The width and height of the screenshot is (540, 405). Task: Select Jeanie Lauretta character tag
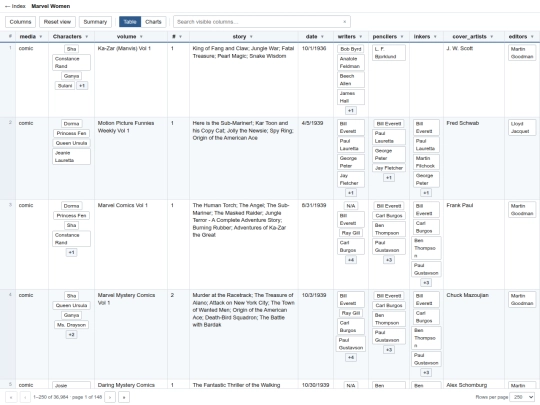coord(71,156)
